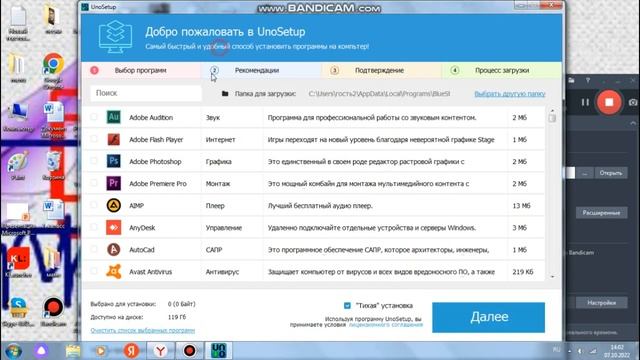
Task: Click the Bandicam camera screenshot icon
Action: (633, 102)
